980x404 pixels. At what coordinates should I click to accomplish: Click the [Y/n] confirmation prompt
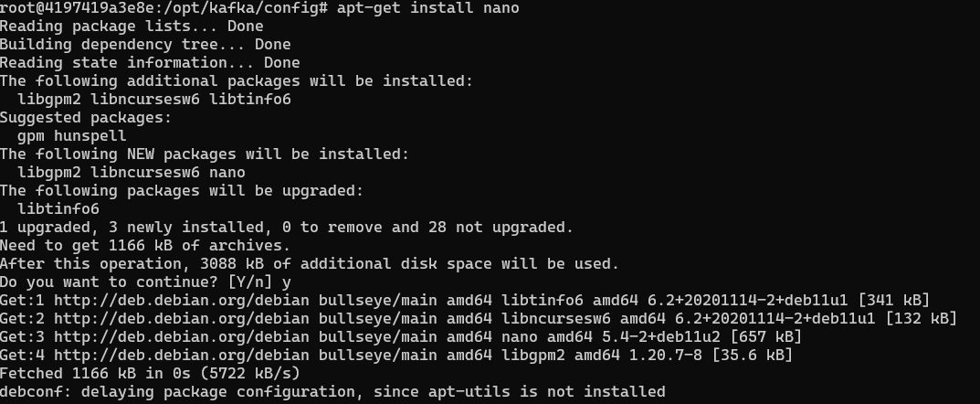[x=250, y=282]
